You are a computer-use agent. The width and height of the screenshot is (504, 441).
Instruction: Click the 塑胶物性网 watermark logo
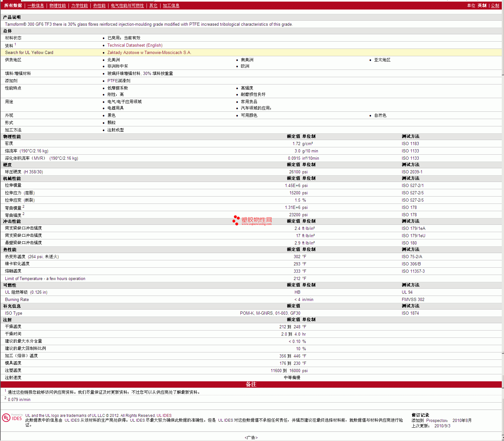point(252,220)
